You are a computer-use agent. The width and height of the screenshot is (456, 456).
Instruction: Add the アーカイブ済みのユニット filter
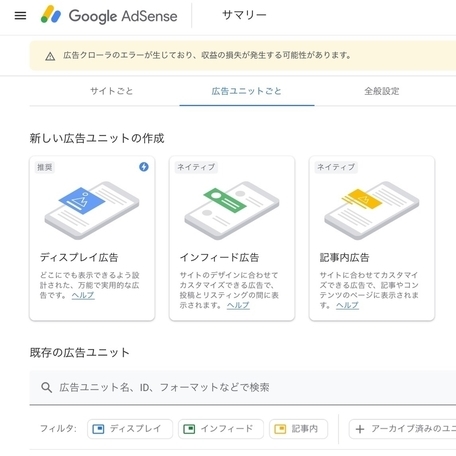(402, 429)
